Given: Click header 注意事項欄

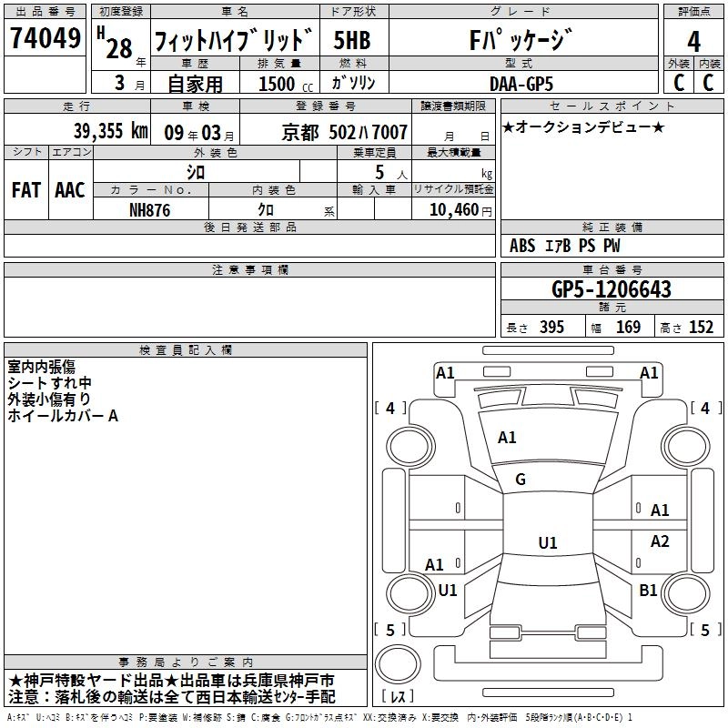Looking at the screenshot, I should point(249,269).
